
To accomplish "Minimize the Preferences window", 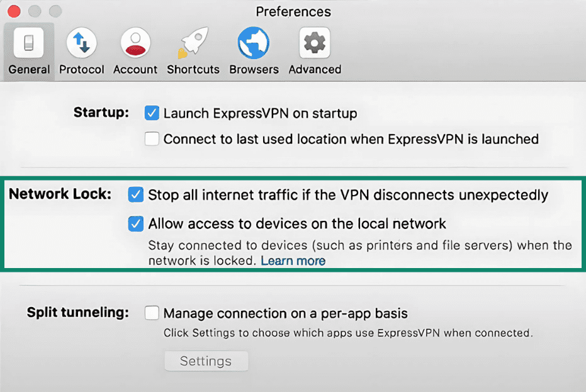I will point(35,11).
